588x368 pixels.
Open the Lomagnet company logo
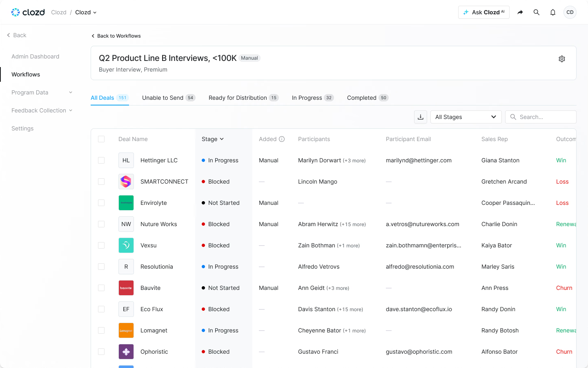point(126,330)
